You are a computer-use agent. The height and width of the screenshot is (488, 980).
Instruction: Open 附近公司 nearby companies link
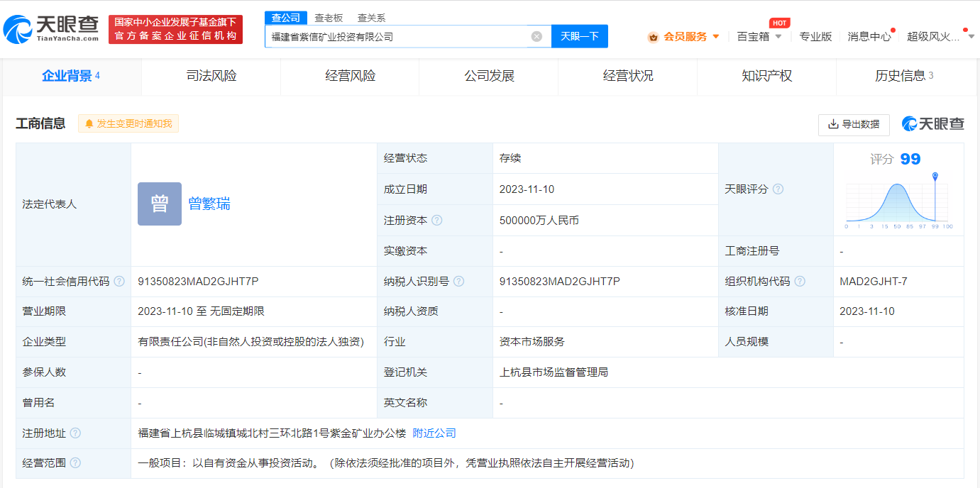pos(434,433)
